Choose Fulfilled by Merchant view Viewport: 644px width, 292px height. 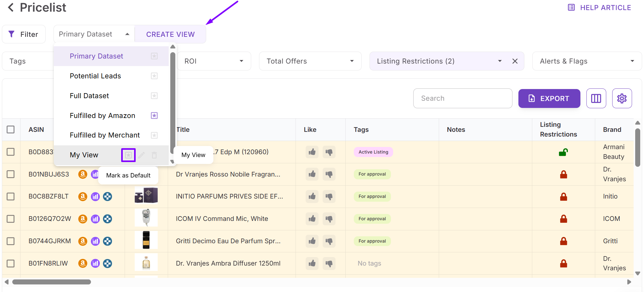pos(105,135)
